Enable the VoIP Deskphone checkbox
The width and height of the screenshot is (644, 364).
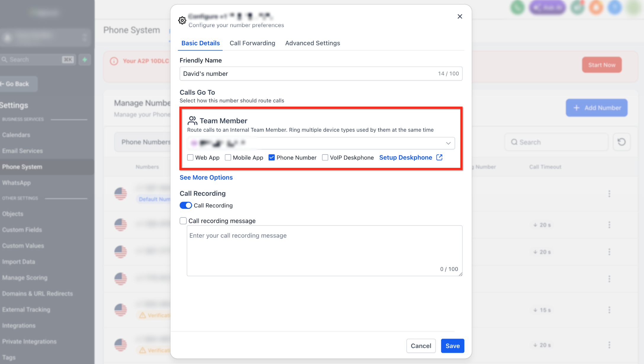point(325,157)
